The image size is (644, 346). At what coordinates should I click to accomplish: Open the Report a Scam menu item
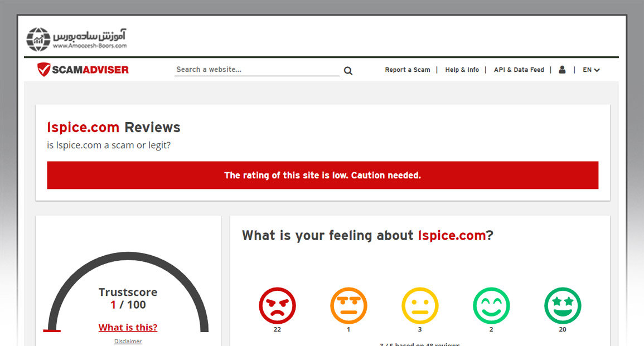[408, 70]
